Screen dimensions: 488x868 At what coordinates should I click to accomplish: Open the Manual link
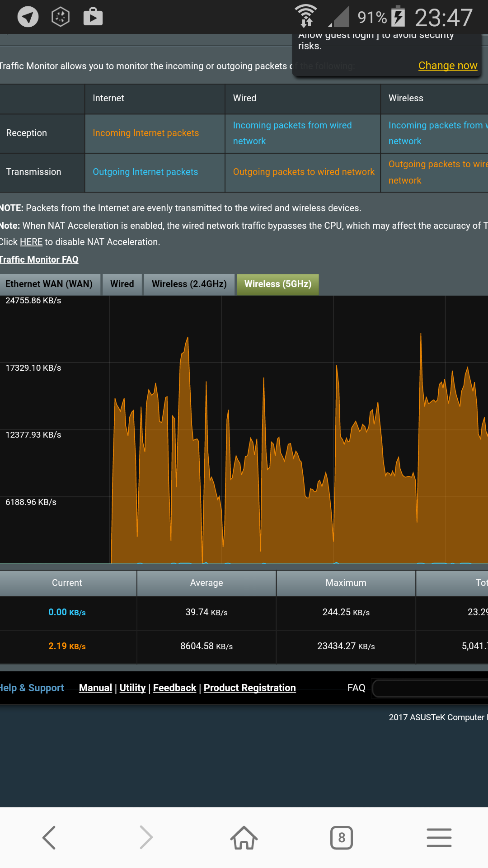click(x=95, y=688)
